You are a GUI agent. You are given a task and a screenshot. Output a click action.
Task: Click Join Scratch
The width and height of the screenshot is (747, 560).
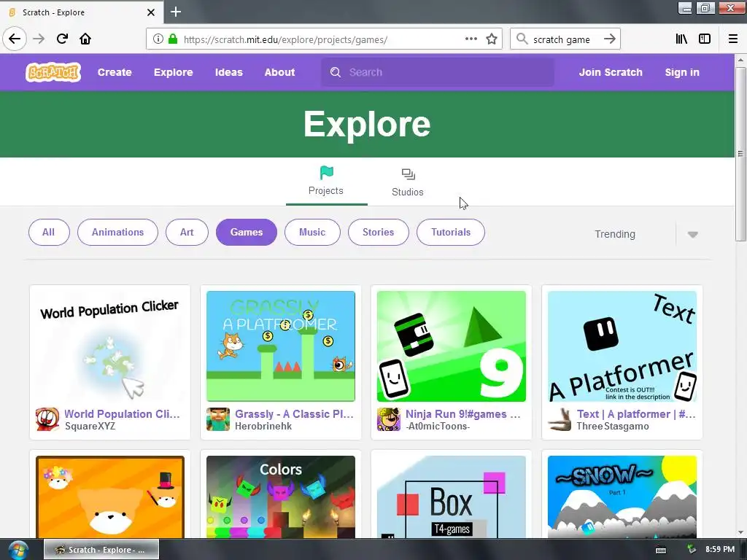click(611, 72)
